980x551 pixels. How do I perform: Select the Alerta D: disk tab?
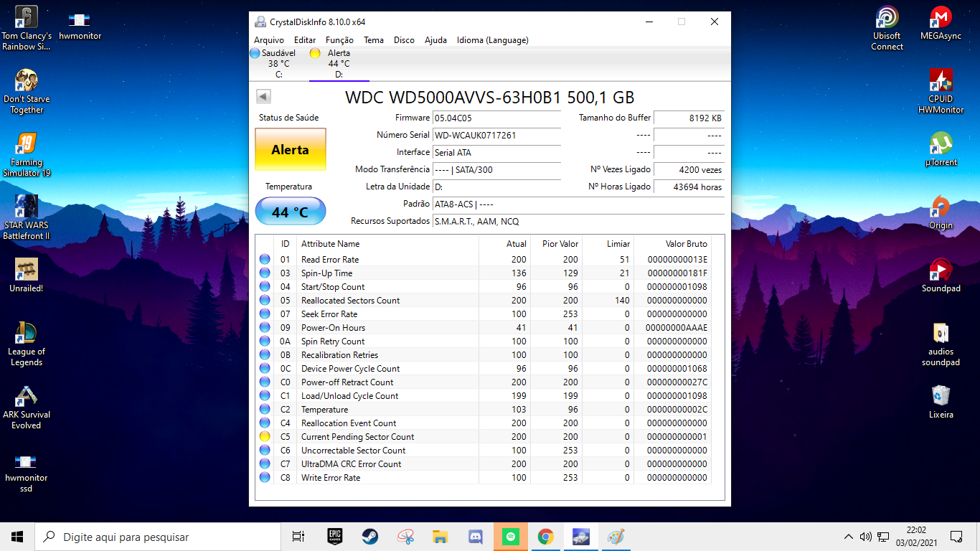339,63
